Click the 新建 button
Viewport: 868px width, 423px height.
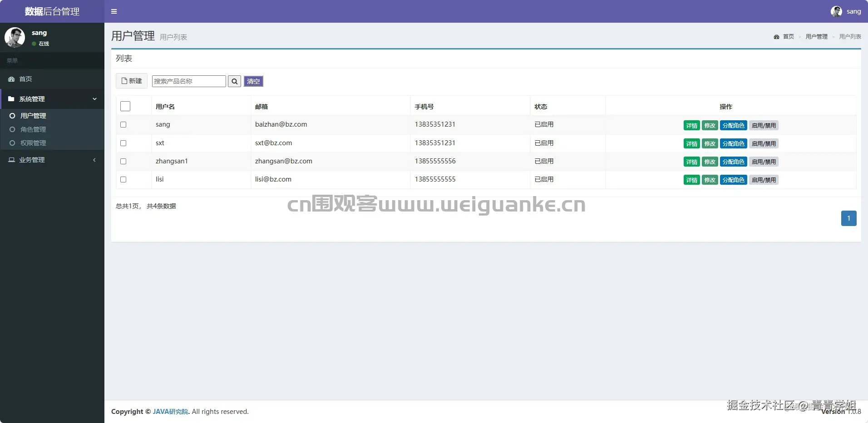(x=132, y=81)
